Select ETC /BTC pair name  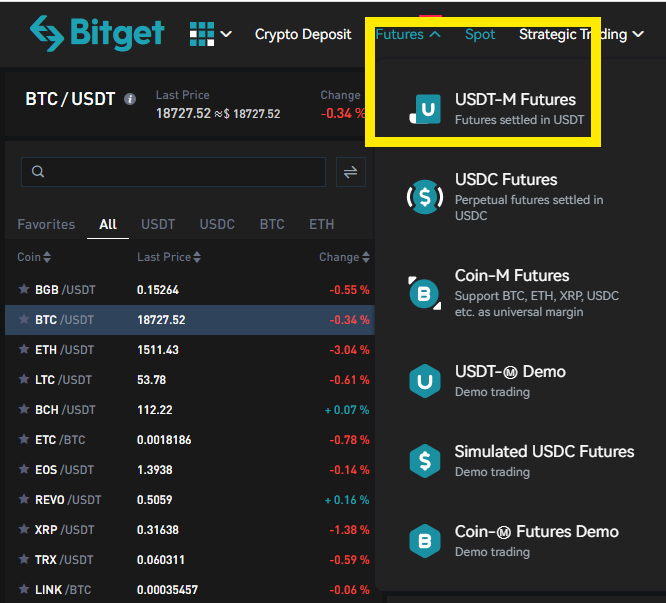click(60, 440)
